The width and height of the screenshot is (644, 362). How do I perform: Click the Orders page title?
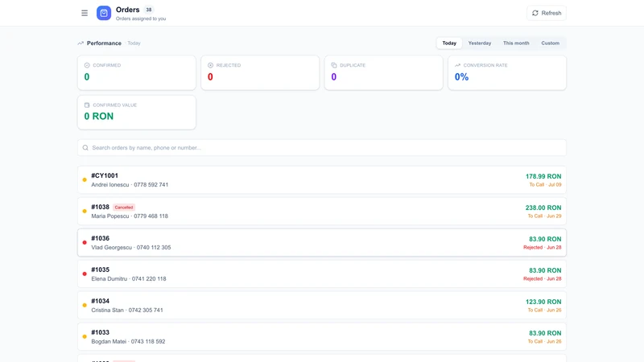pyautogui.click(x=128, y=10)
